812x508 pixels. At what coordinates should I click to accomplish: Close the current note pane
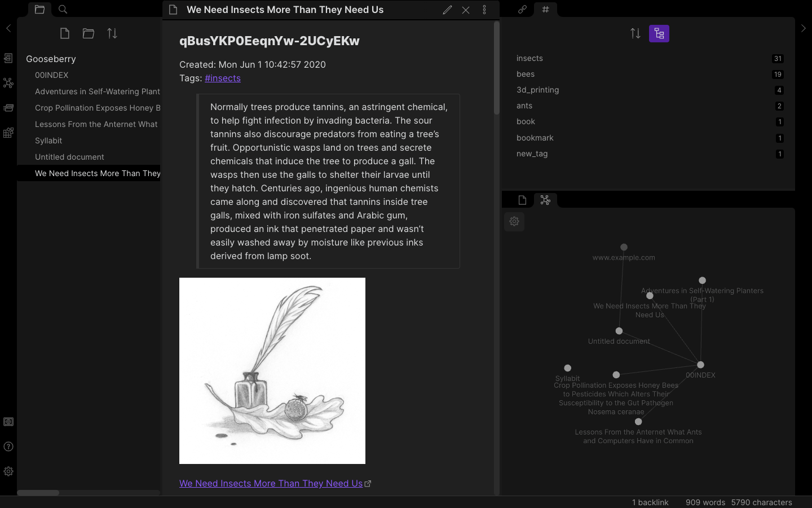466,10
